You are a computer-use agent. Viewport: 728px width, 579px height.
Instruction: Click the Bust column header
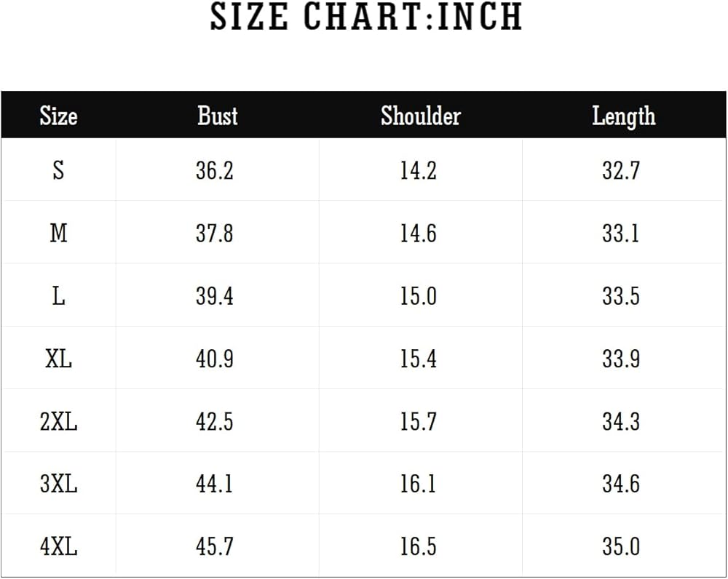coord(217,116)
